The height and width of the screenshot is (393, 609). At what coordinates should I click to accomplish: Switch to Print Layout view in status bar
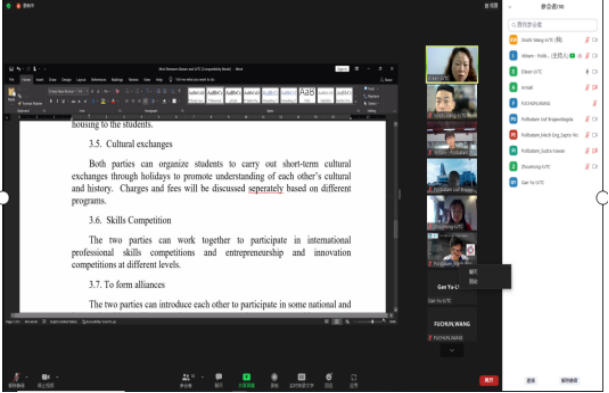[x=337, y=322]
